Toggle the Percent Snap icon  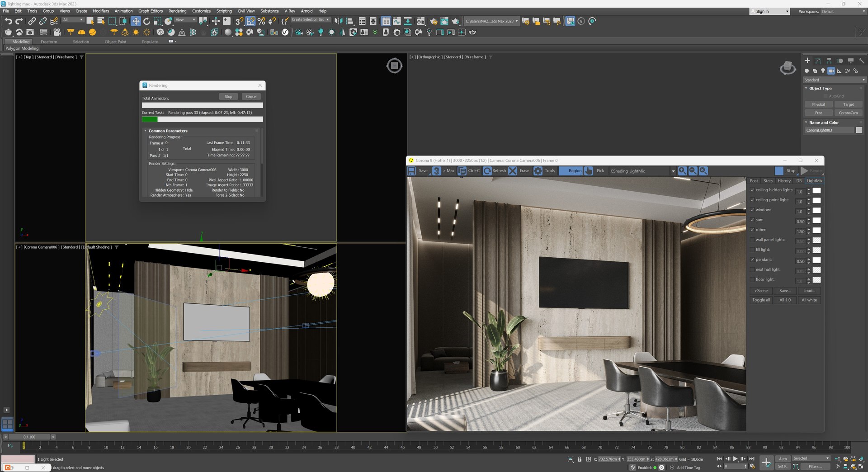(261, 21)
